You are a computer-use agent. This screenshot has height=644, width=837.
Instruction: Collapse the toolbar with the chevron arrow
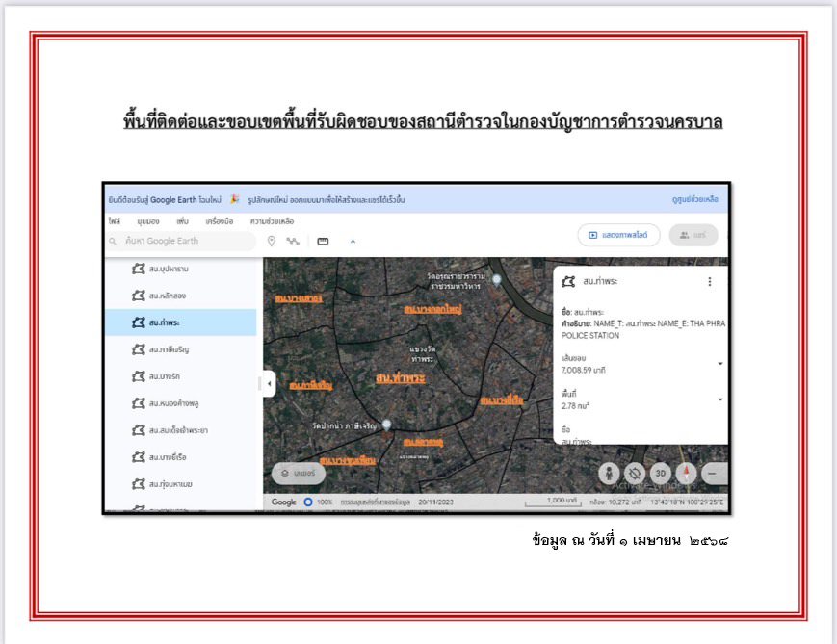coord(353,241)
